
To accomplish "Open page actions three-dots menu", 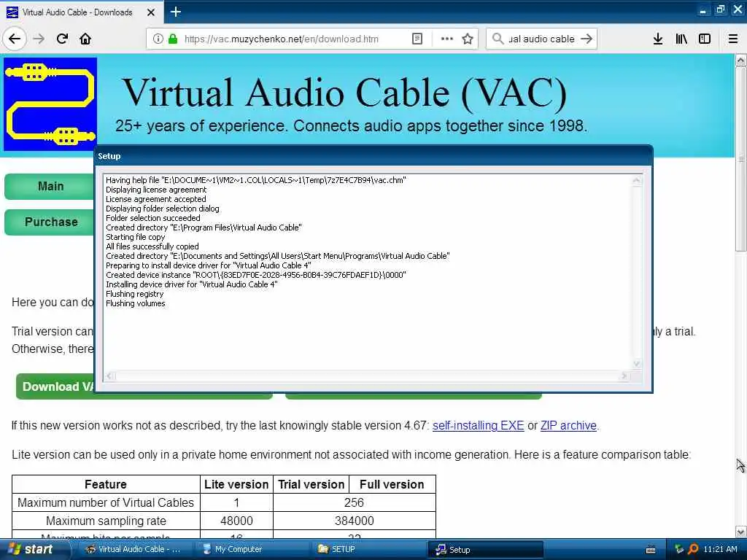I will pos(447,39).
